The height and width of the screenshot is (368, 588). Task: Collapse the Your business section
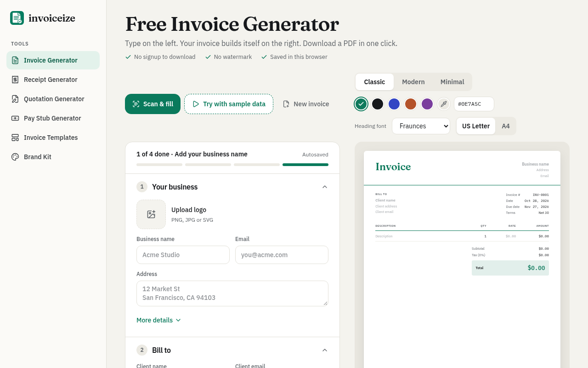click(325, 187)
